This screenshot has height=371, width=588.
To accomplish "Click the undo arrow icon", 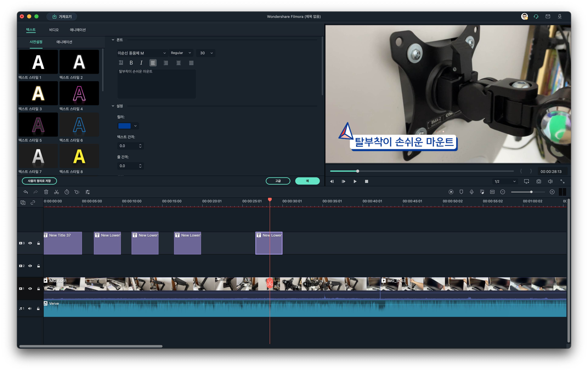I will pyautogui.click(x=26, y=192).
